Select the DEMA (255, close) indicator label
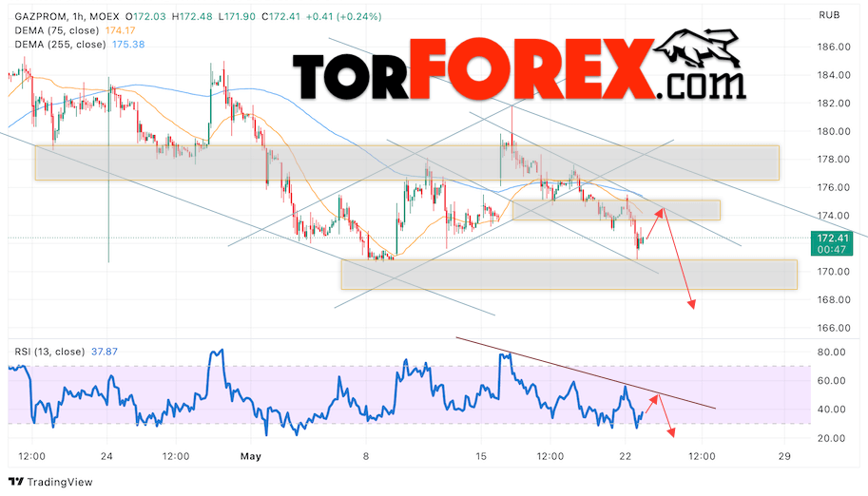The width and height of the screenshot is (868, 496). click(x=60, y=45)
